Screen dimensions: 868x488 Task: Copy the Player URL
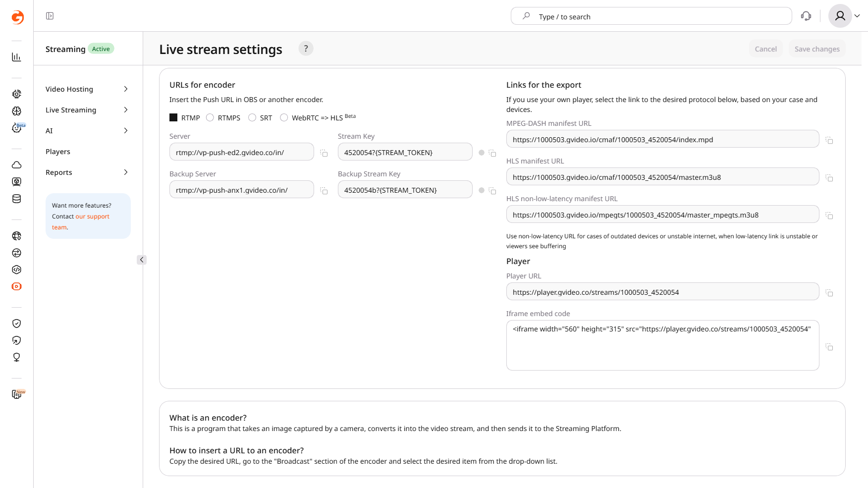829,293
